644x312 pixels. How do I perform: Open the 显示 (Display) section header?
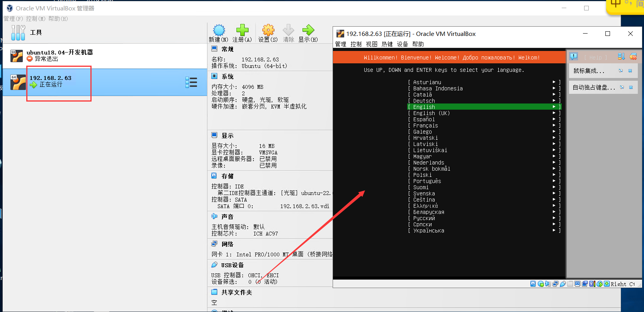[228, 136]
